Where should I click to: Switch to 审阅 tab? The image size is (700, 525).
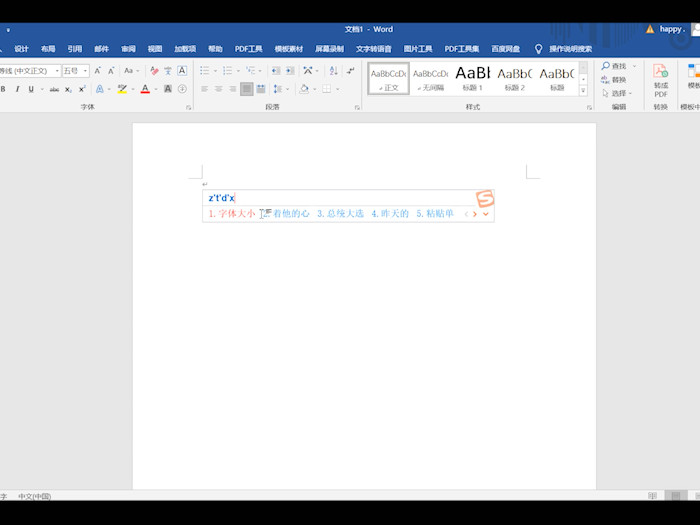pos(128,49)
